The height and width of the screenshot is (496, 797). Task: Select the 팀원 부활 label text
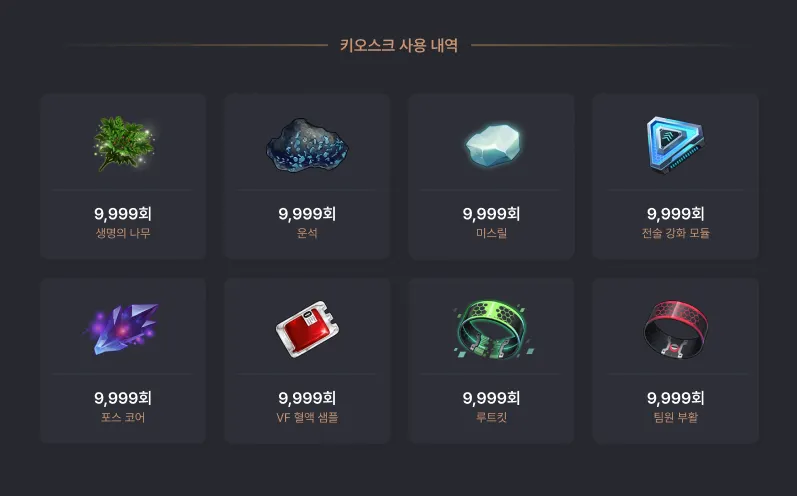click(676, 418)
